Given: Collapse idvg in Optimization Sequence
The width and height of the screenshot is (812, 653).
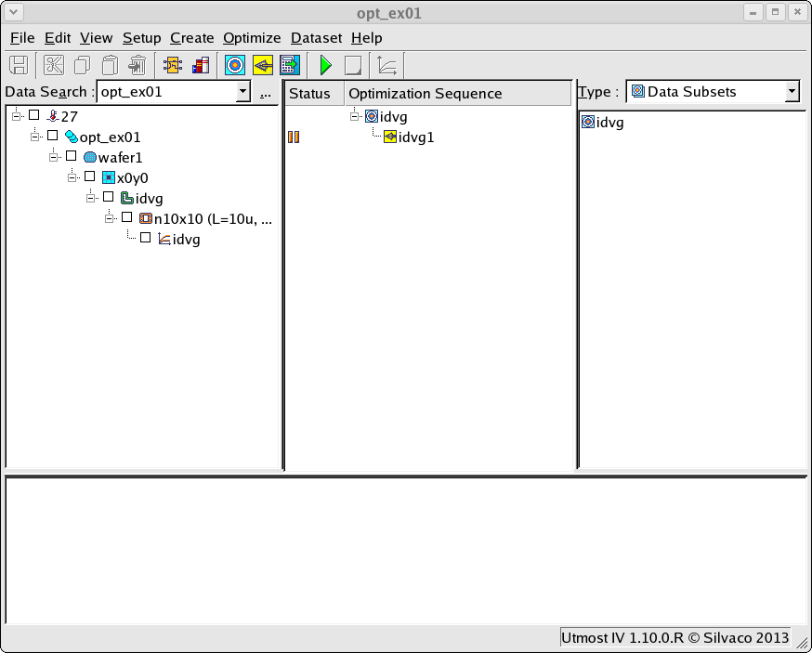Looking at the screenshot, I should [355, 116].
